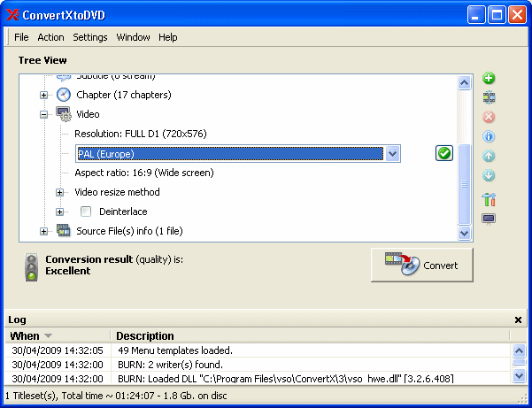Select Resolution: FULL D1 (720x576) row
Viewport: 532px width, 408px height.
click(x=141, y=134)
